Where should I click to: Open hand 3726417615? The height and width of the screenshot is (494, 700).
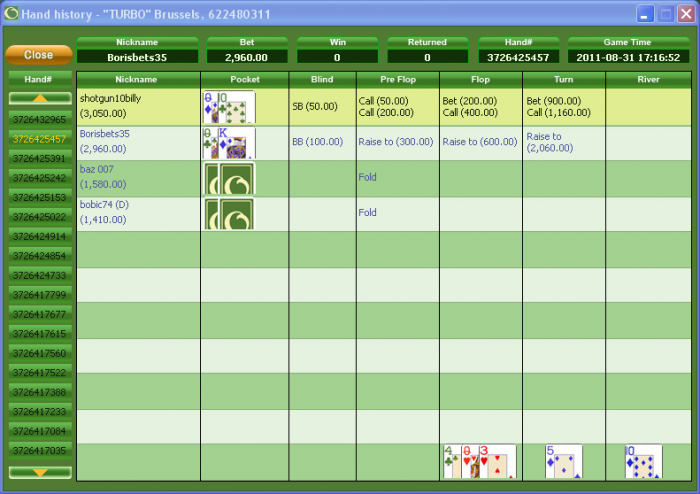pos(40,334)
